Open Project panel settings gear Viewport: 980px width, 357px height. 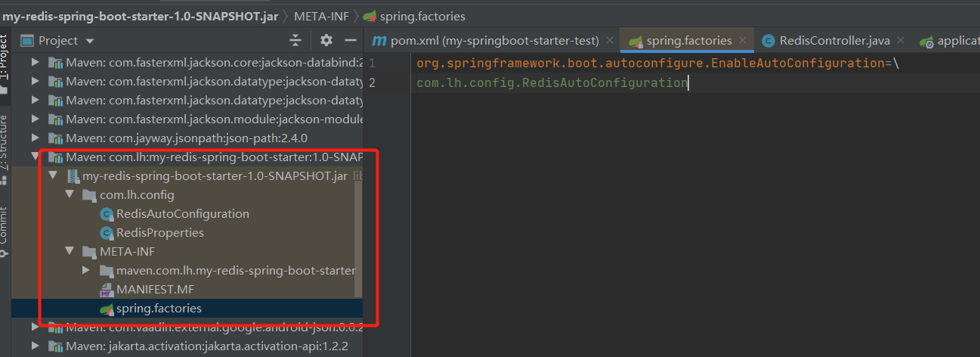point(326,40)
